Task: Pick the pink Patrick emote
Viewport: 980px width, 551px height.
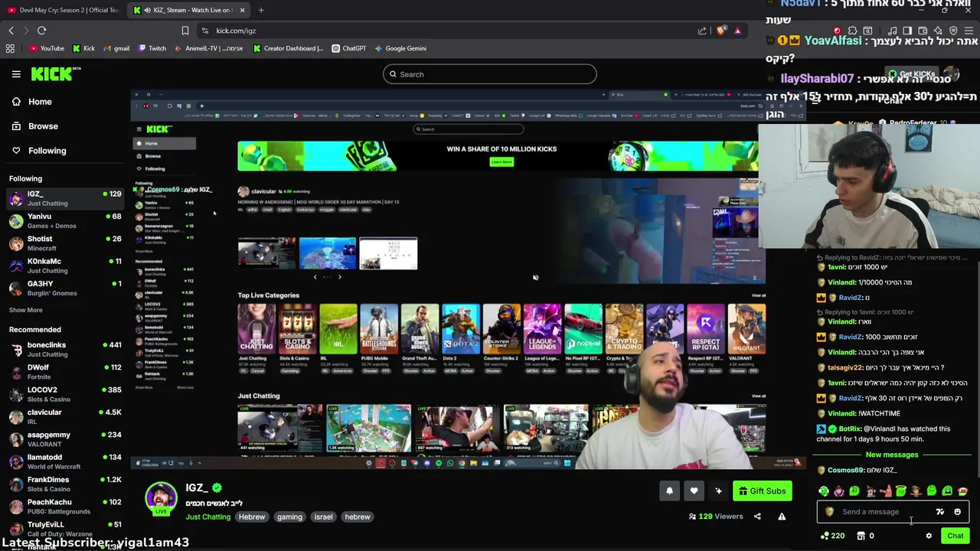Action: click(885, 491)
